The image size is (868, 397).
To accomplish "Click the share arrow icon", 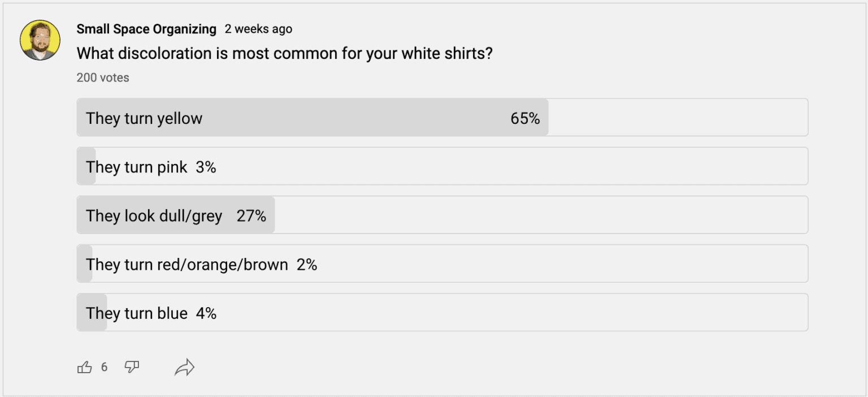I will [x=184, y=368].
